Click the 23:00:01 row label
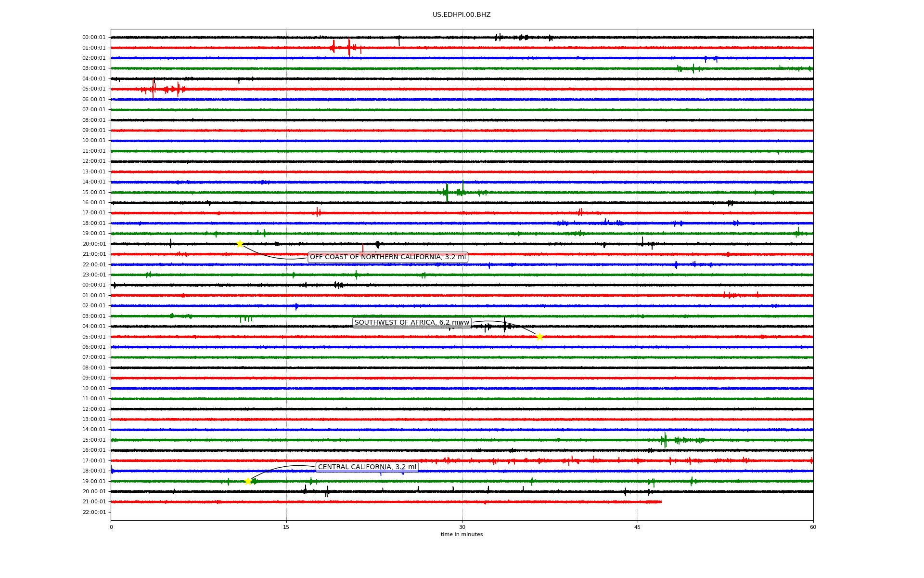924x578 pixels. 94,275
